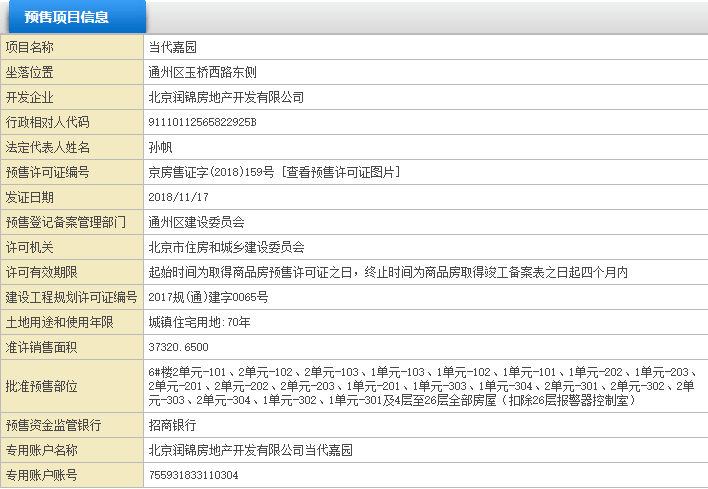The width and height of the screenshot is (708, 489).
Task: Select the project name 当代嘉园
Action: pos(172,47)
